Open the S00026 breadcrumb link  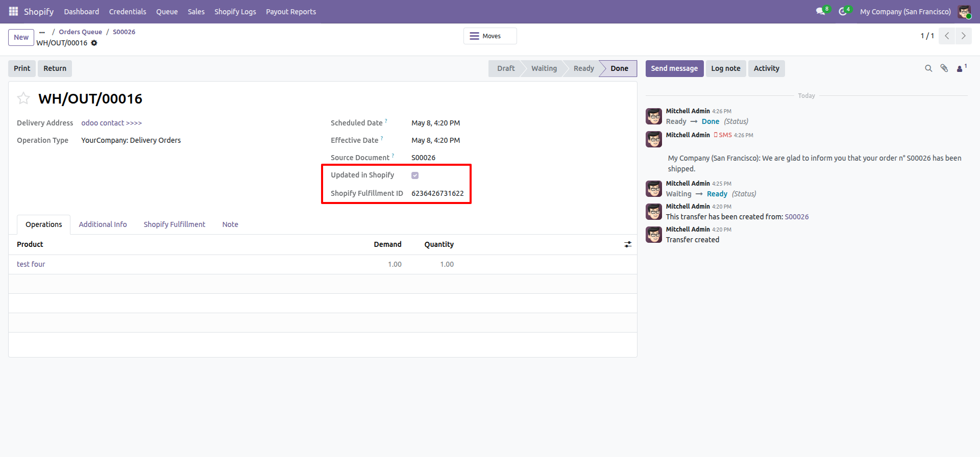click(x=124, y=32)
